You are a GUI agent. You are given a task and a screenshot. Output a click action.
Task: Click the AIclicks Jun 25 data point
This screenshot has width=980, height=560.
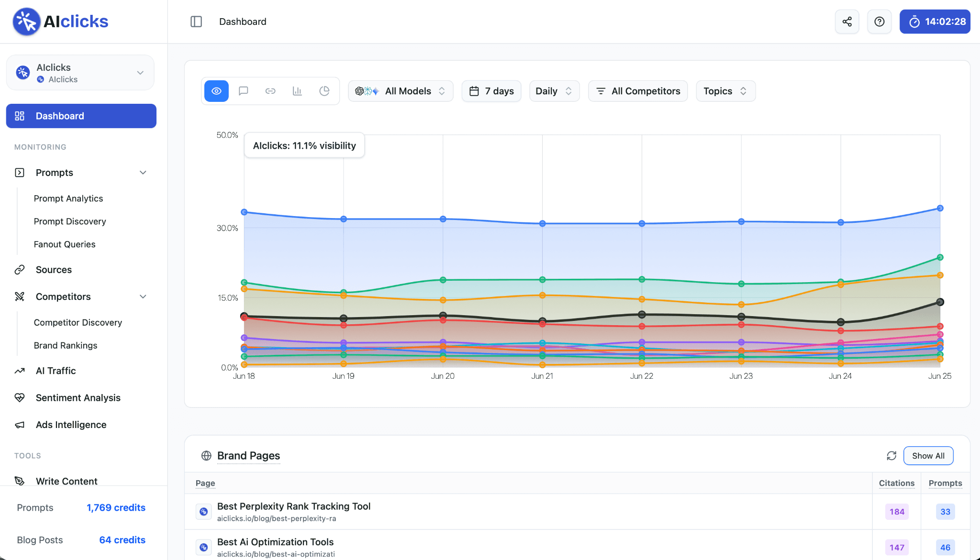coord(940,302)
